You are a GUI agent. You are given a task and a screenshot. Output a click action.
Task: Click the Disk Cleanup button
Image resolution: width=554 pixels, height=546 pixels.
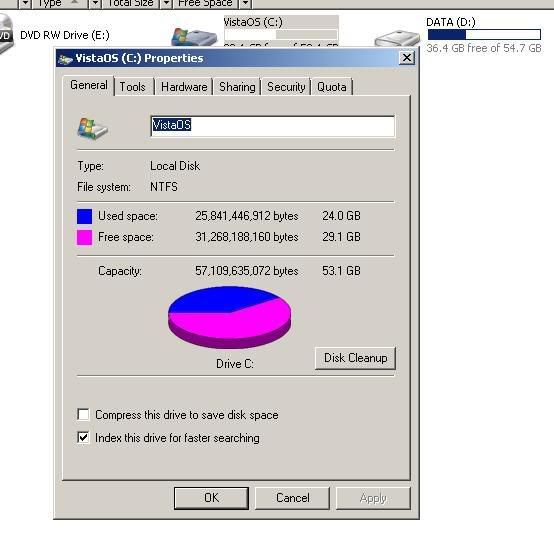pos(355,358)
